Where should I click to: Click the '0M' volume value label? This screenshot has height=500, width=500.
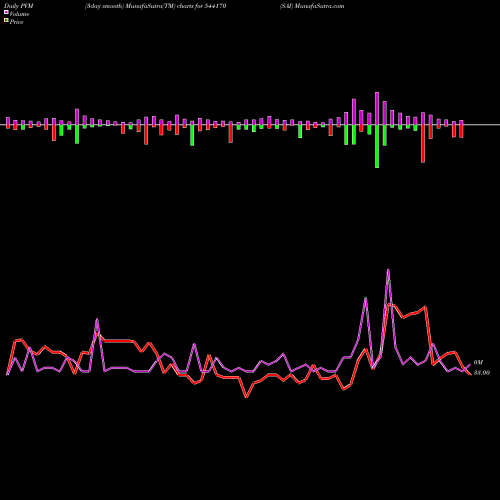(478, 362)
